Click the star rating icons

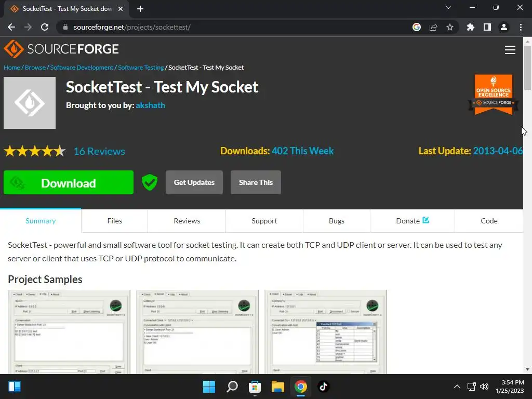35,151
